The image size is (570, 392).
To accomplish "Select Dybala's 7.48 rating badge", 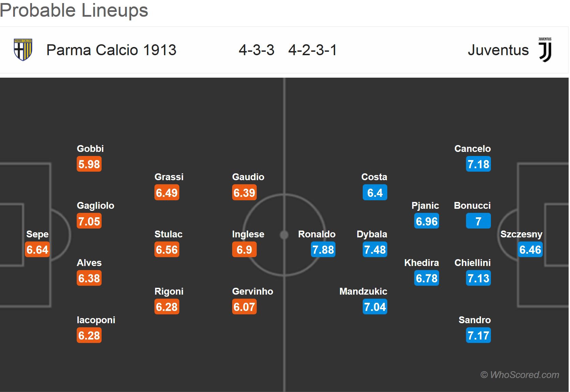I will pos(375,250).
